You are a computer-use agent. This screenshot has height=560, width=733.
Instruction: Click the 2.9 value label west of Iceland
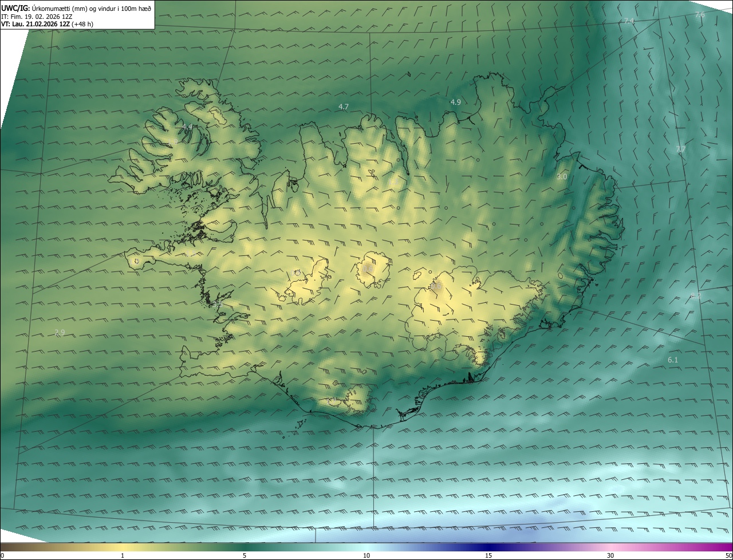click(60, 332)
